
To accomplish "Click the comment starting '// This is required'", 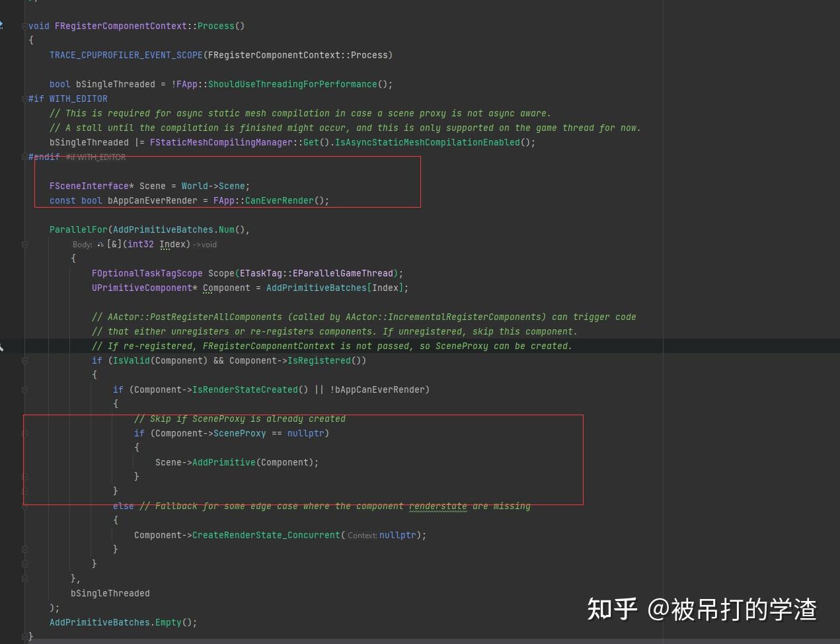I will click(300, 113).
